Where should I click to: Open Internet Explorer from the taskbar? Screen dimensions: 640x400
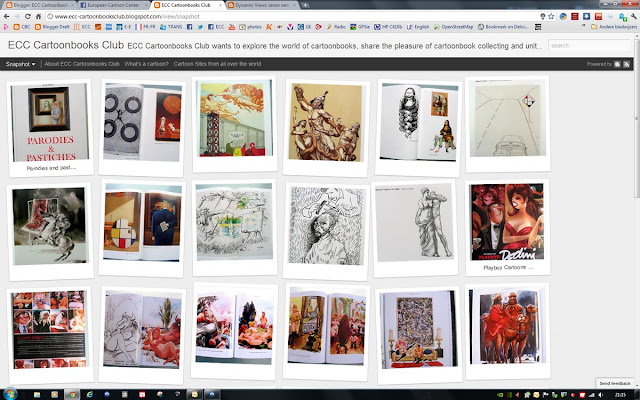pyautogui.click(x=89, y=394)
